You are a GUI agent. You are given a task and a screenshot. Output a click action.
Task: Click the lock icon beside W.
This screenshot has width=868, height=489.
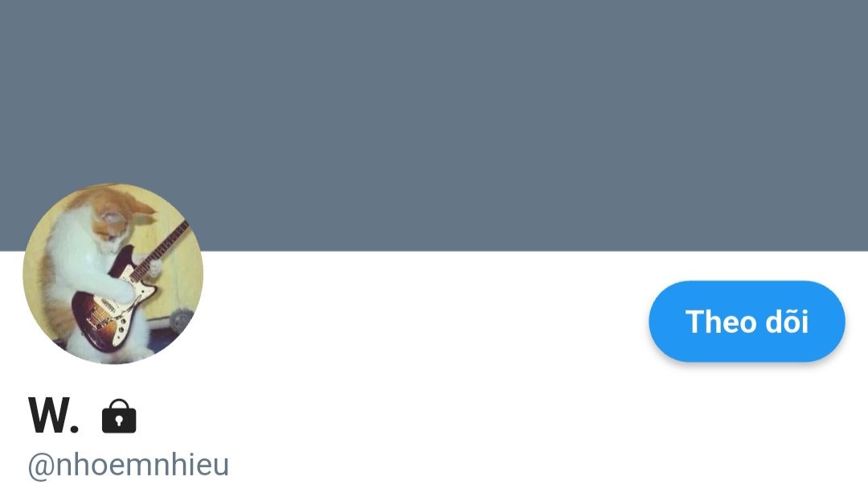119,416
